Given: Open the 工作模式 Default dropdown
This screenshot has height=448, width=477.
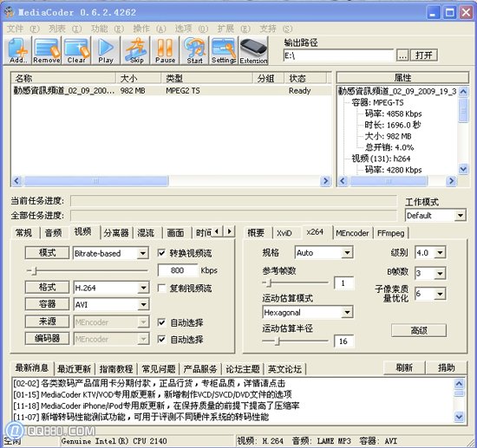Looking at the screenshot, I should pos(461,216).
